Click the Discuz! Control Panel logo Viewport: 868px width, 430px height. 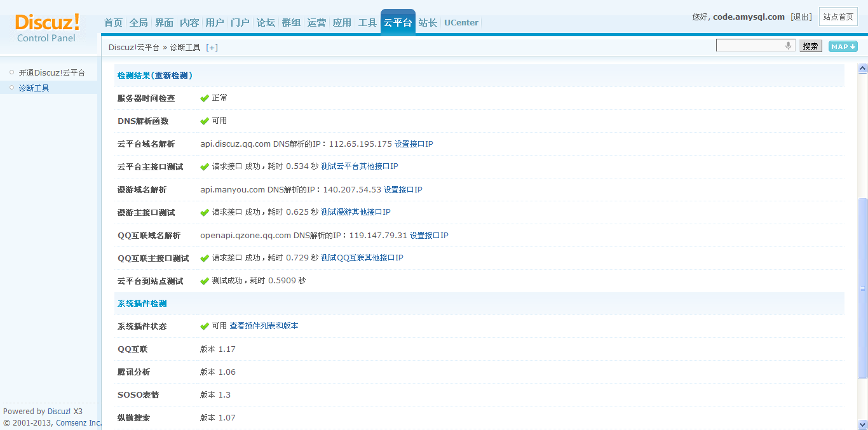point(48,28)
